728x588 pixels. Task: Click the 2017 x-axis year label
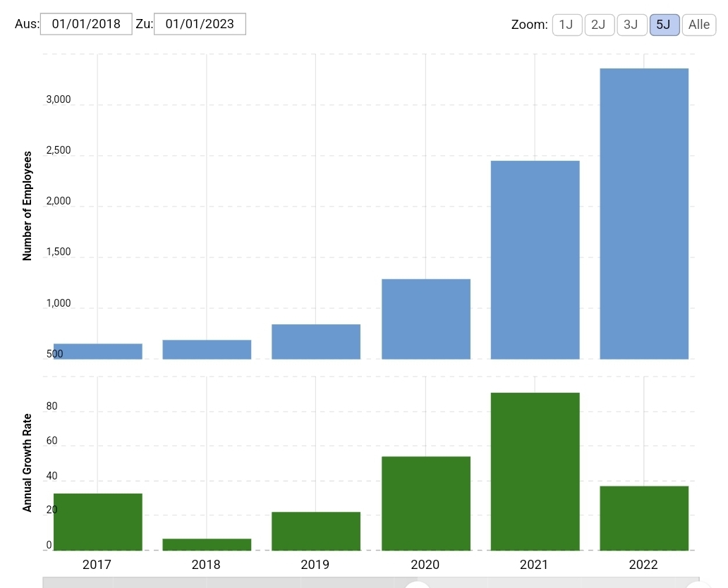(x=97, y=564)
